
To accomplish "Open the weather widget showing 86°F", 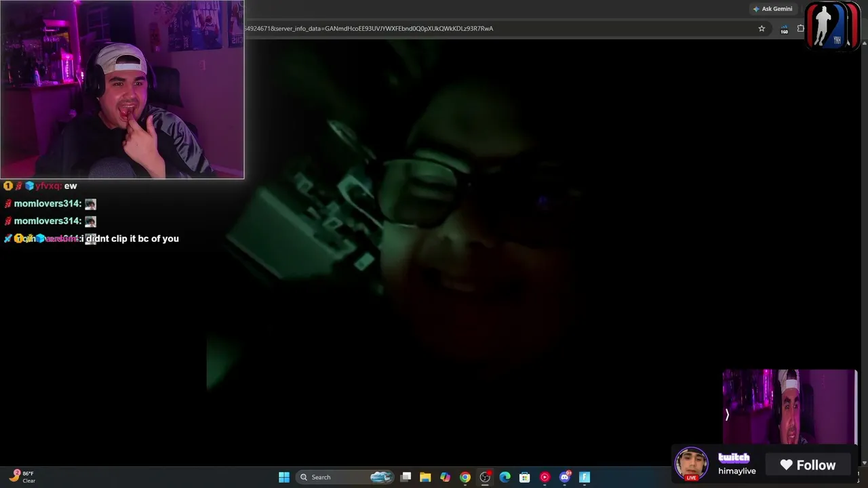I will pos(22,477).
